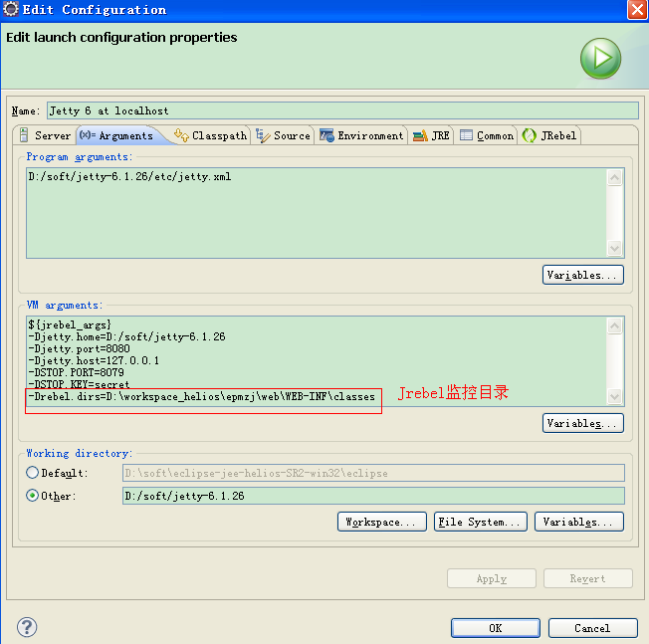
Task: Click the -Djetty.home line
Action: (126, 336)
